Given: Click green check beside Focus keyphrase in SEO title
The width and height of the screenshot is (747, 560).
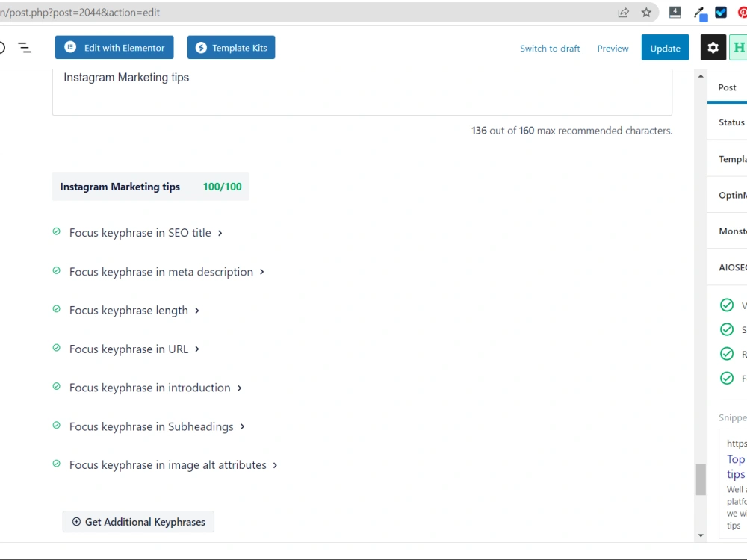Looking at the screenshot, I should click(56, 231).
